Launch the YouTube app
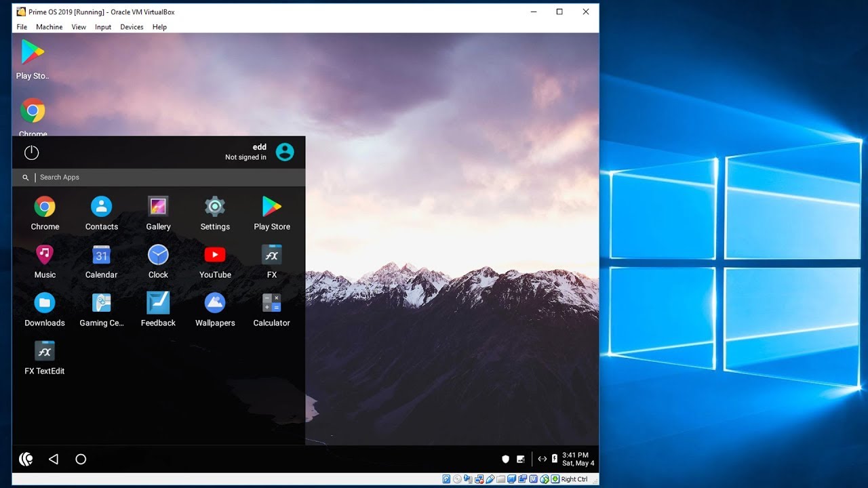This screenshot has width=868, height=488. (215, 261)
